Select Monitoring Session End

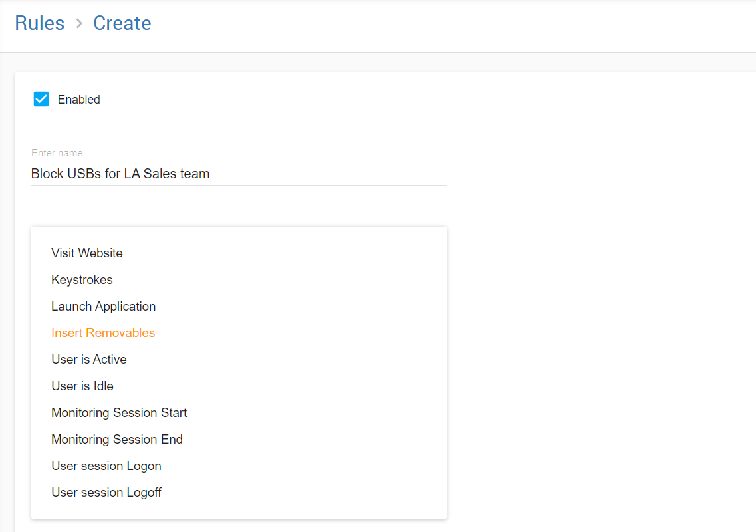(117, 440)
